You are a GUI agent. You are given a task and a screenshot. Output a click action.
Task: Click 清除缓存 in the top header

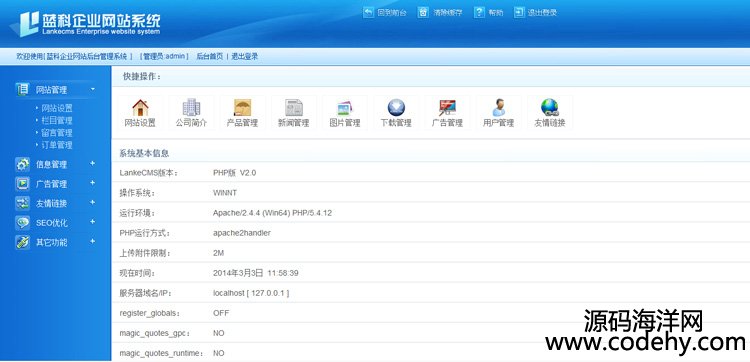pyautogui.click(x=448, y=13)
